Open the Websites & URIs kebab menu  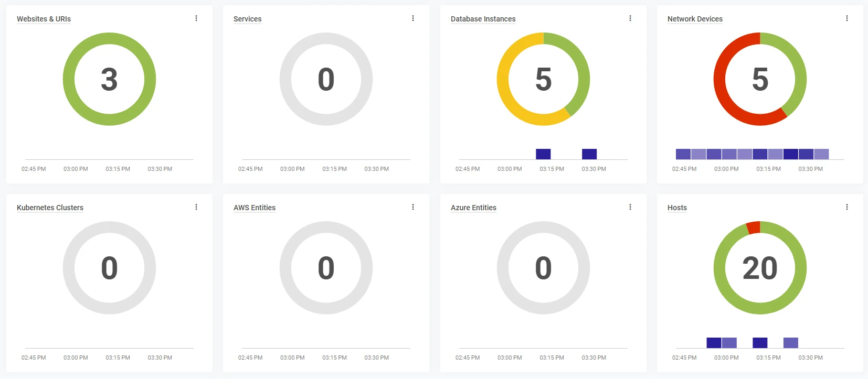pos(196,18)
